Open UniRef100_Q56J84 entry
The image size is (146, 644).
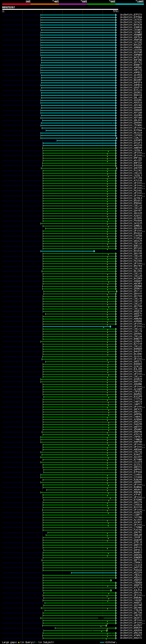coord(131,633)
